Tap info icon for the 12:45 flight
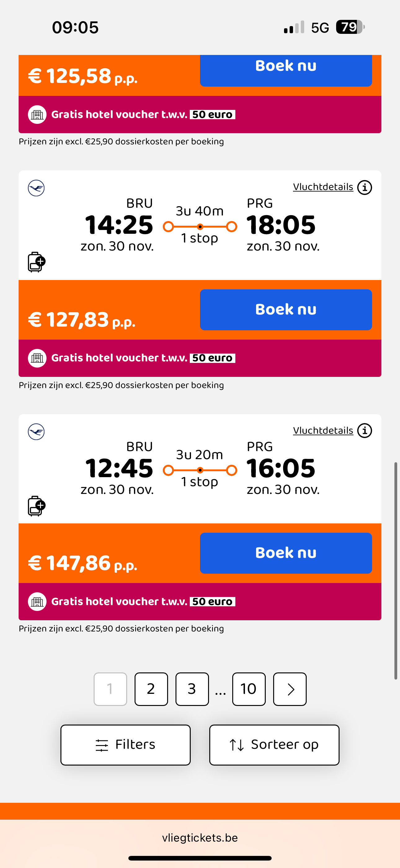 (x=364, y=431)
